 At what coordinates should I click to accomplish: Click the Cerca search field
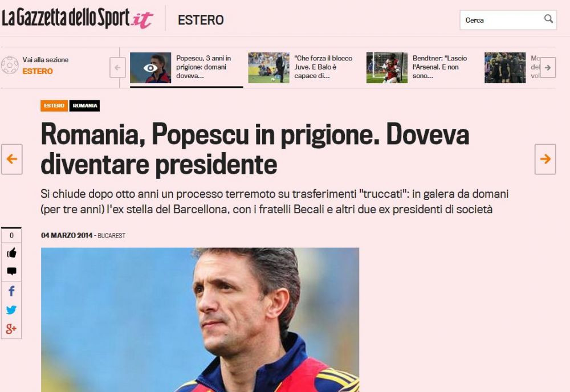[x=502, y=20]
